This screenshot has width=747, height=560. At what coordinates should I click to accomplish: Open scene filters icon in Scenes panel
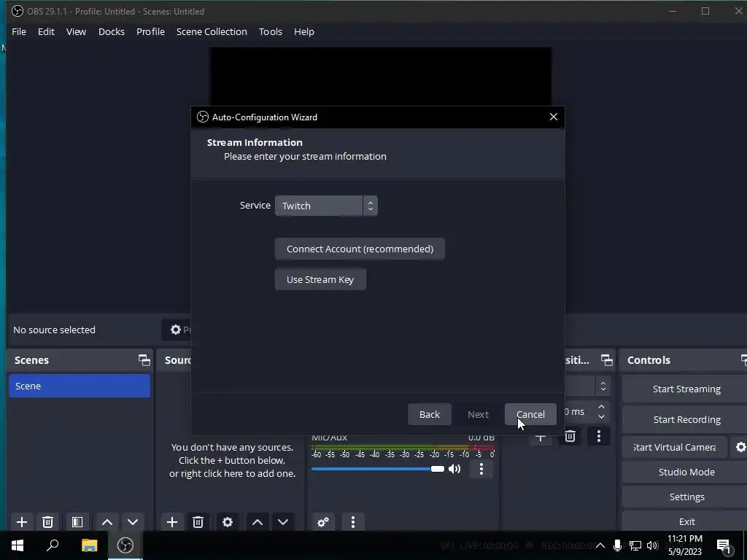[x=77, y=522]
